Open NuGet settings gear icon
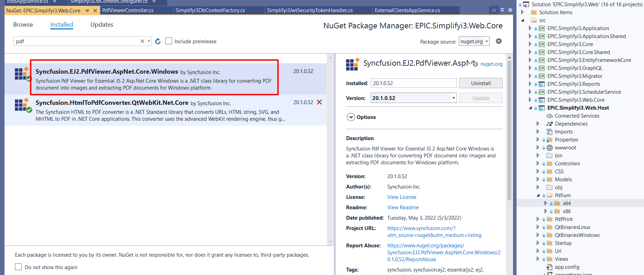644x275 pixels. tap(499, 41)
